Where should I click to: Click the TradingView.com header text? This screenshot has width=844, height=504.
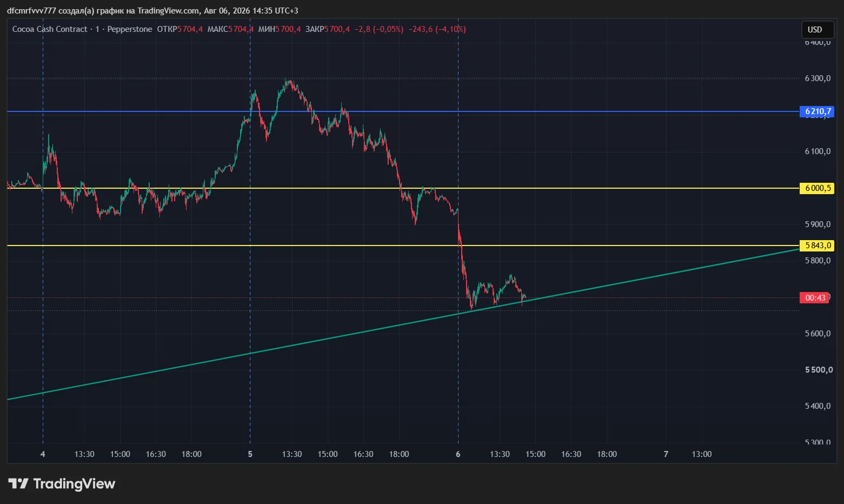pos(168,11)
